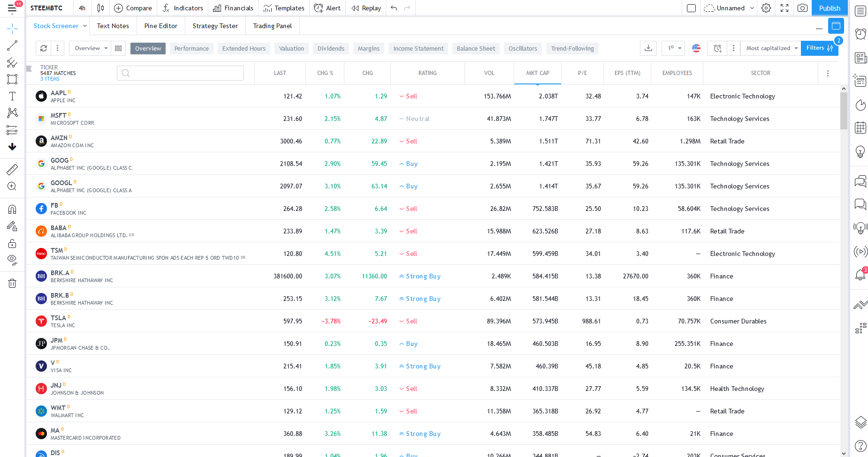Viewport: 868px width, 457px height.
Task: Sort by the MKT CAP column header
Action: tap(538, 73)
